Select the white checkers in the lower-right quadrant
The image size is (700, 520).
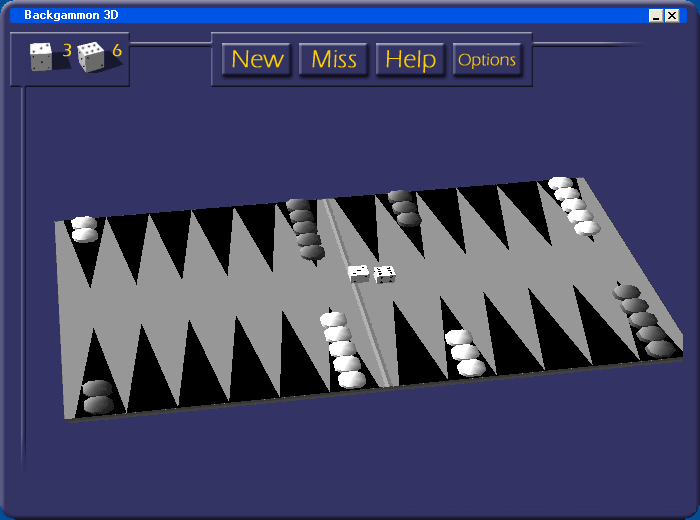[x=464, y=353]
